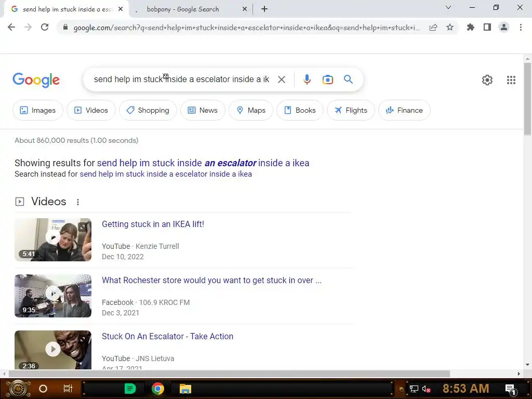Reload the current page

tap(45, 27)
